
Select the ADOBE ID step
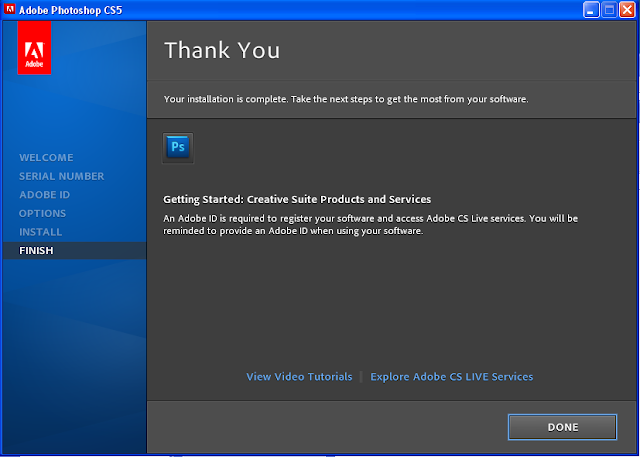(x=44, y=195)
